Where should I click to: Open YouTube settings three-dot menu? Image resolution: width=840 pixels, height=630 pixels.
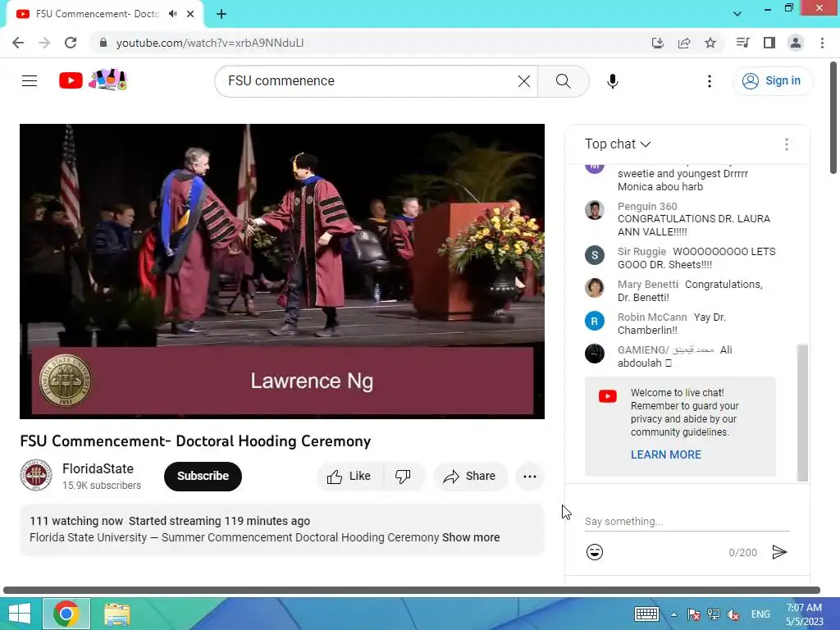coord(710,81)
